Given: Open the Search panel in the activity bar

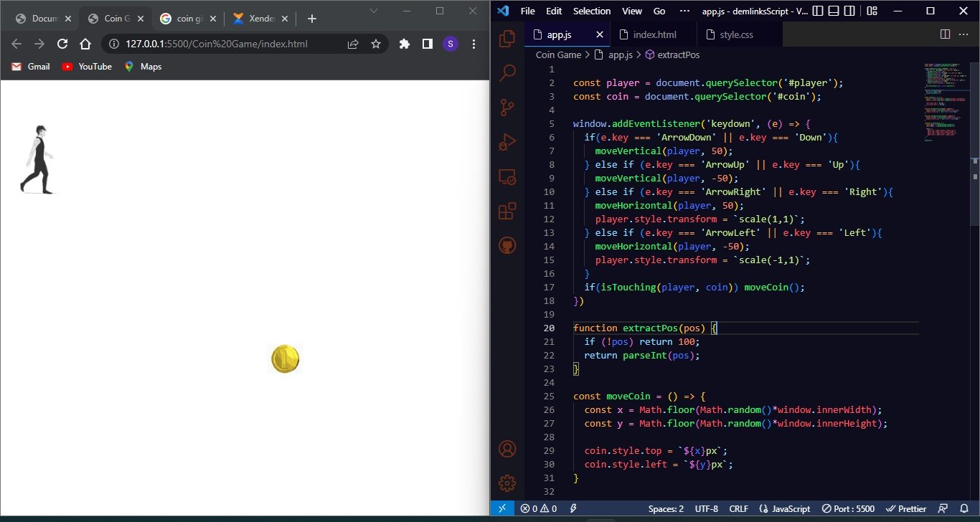Looking at the screenshot, I should pos(507,72).
